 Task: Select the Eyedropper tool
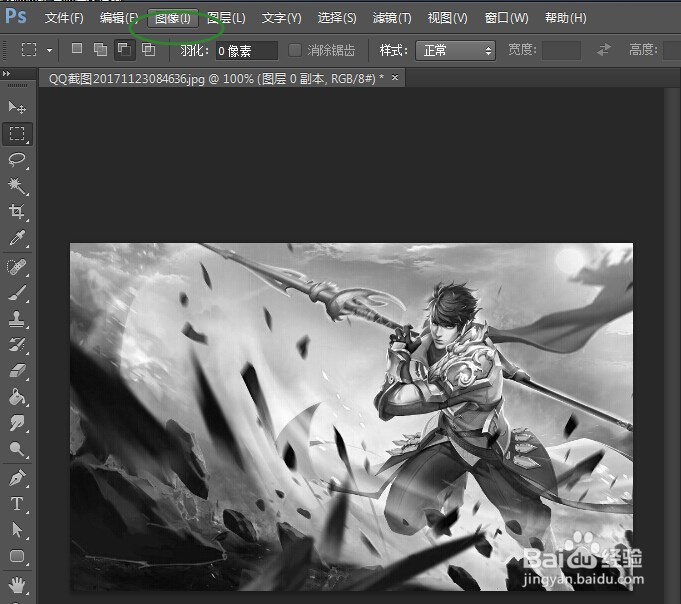click(x=17, y=238)
